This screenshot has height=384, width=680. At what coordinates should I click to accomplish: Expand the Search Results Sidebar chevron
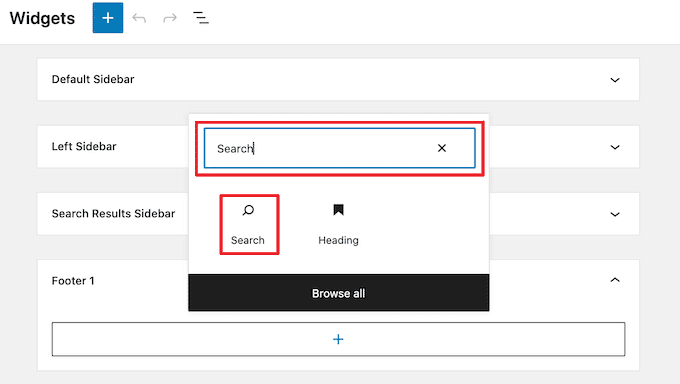[615, 214]
